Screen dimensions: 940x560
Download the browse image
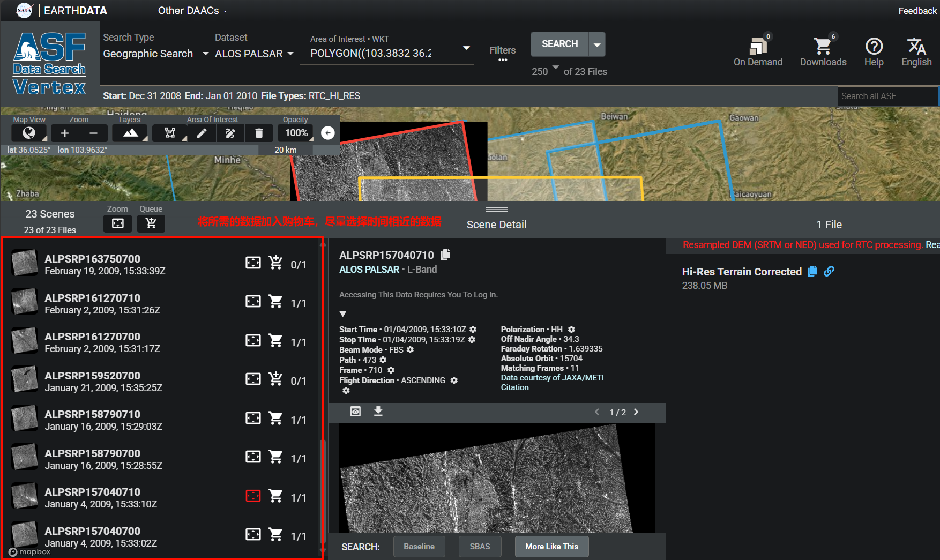pos(378,412)
